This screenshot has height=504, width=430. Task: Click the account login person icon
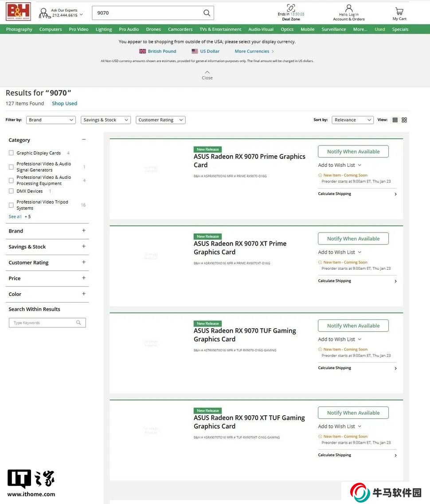[x=349, y=8]
